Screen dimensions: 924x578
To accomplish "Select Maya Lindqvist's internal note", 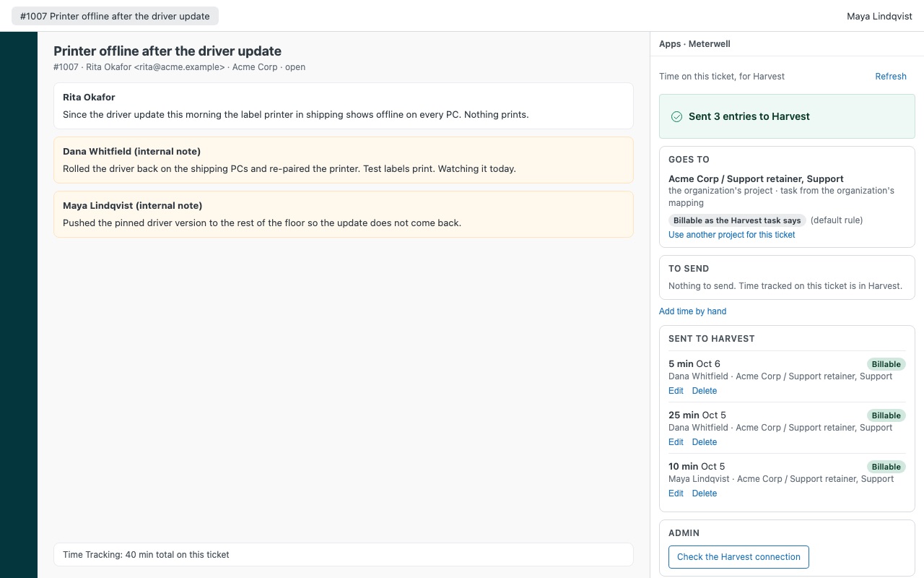I will (344, 214).
